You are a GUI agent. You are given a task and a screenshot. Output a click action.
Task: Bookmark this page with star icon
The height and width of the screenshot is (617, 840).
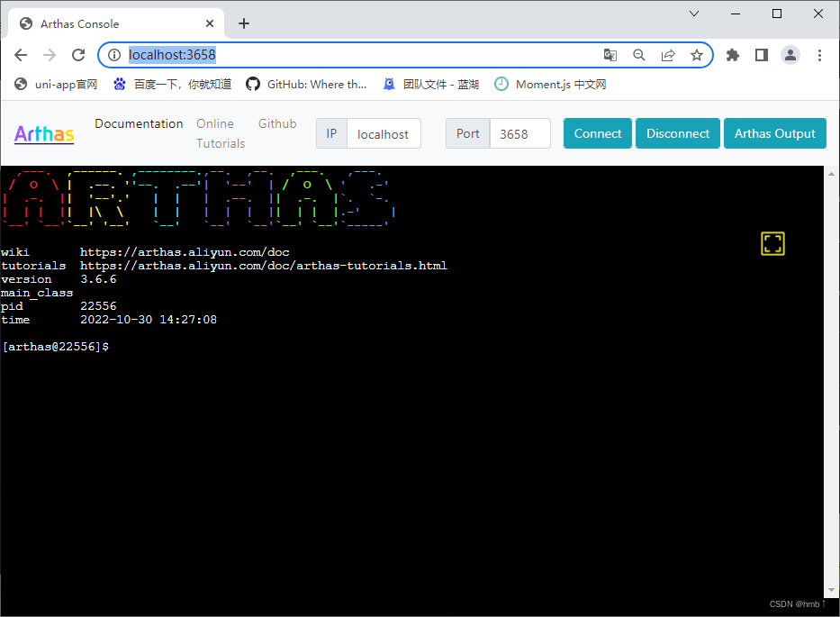point(697,55)
